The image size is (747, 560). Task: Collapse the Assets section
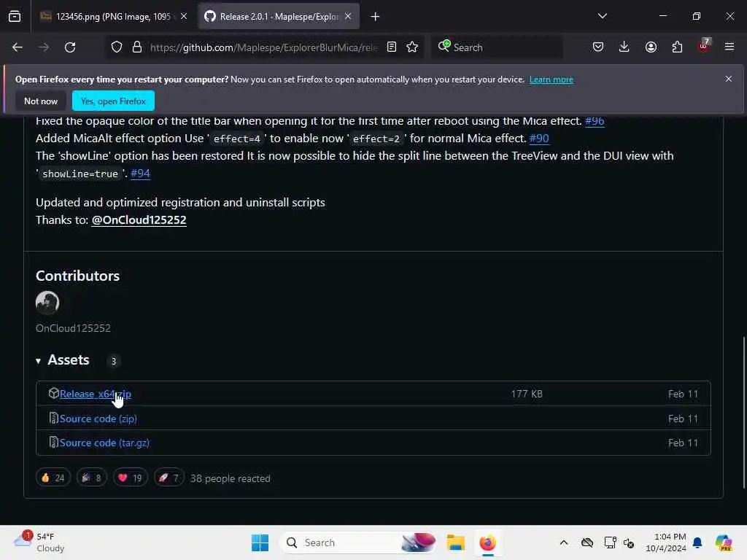pyautogui.click(x=63, y=360)
